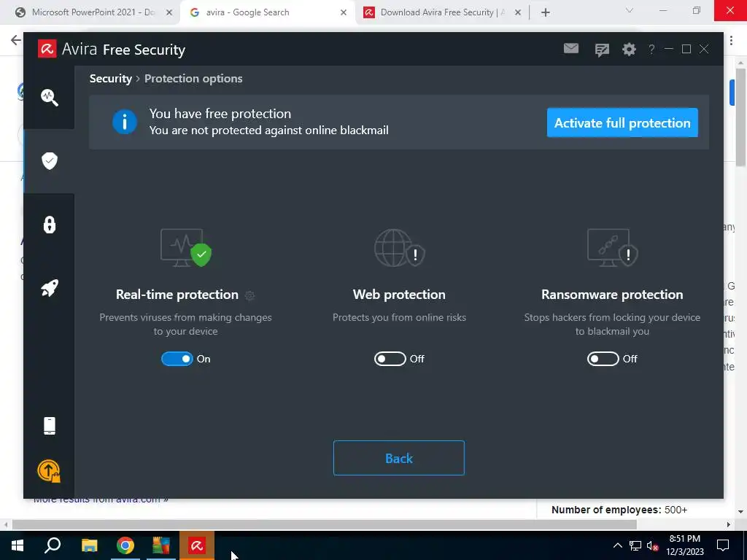Screen dimensions: 747x560
Task: Go to Security in the breadcrumb
Action: tap(111, 79)
